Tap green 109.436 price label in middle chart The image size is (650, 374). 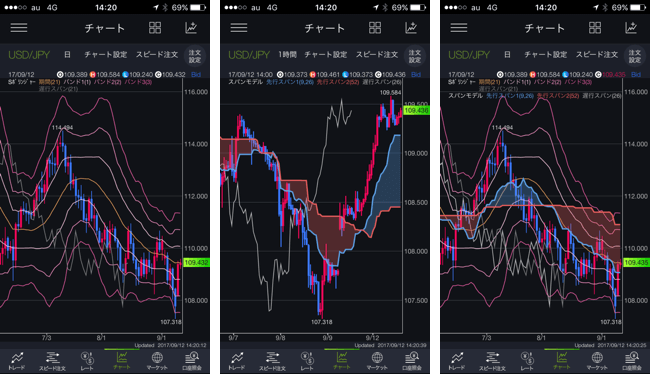pos(416,110)
